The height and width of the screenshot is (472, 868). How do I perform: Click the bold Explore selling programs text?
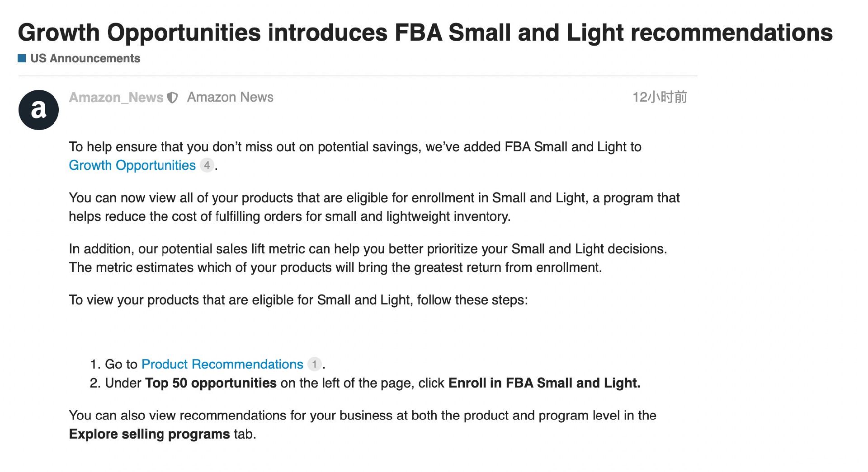pyautogui.click(x=149, y=434)
